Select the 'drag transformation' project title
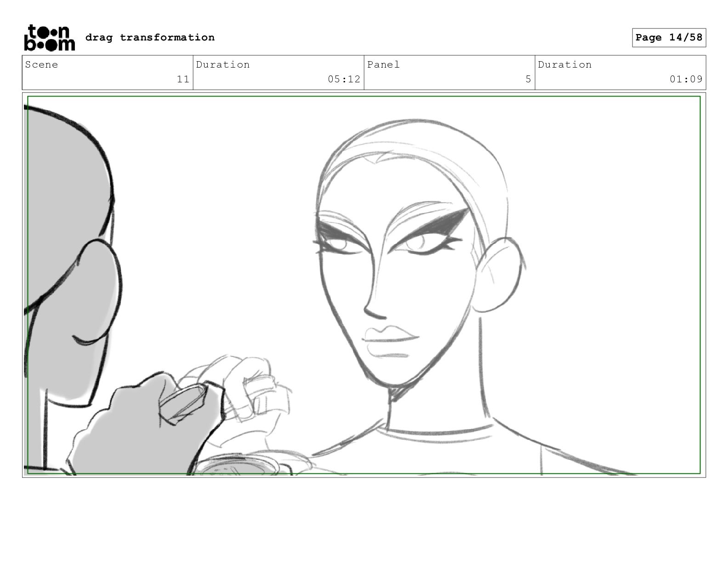The height and width of the screenshot is (563, 728). tap(150, 37)
